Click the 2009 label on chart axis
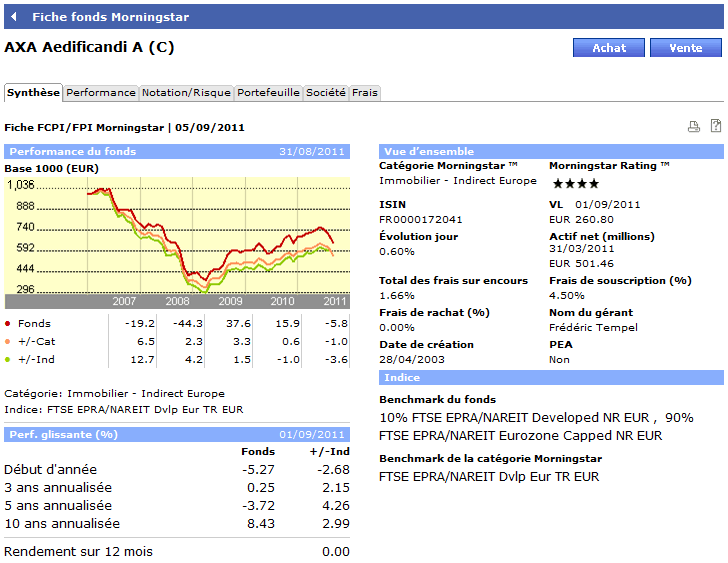Screen dimensions: 728x563 point(230,301)
